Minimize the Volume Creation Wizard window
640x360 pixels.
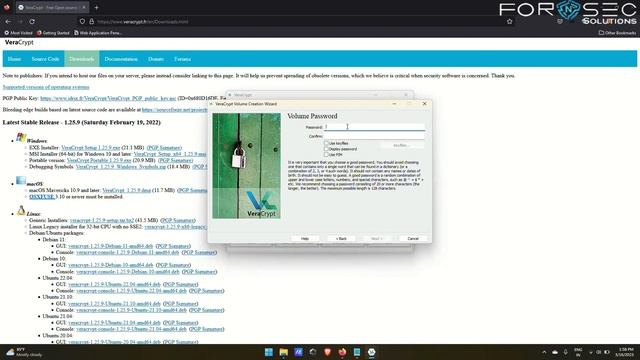(394, 104)
